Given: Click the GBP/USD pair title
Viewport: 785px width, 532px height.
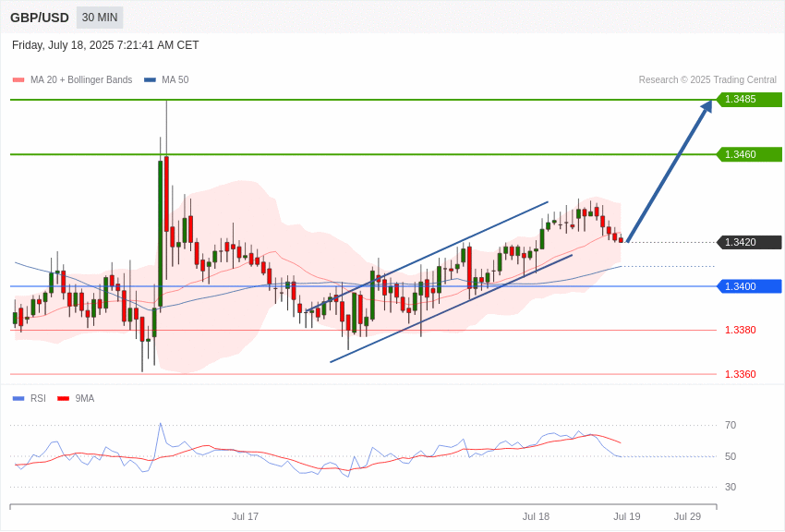Looking at the screenshot, I should click(x=40, y=18).
